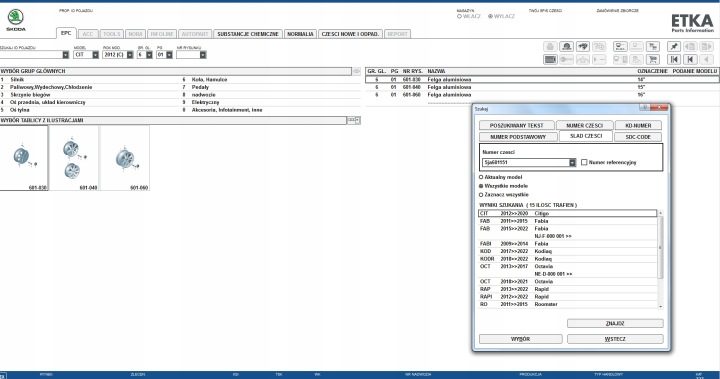Click the headset support icon

567,46
